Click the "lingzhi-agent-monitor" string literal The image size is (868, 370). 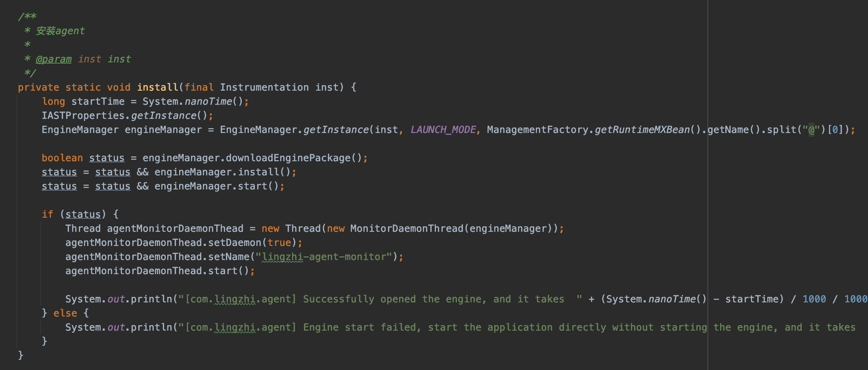[323, 257]
